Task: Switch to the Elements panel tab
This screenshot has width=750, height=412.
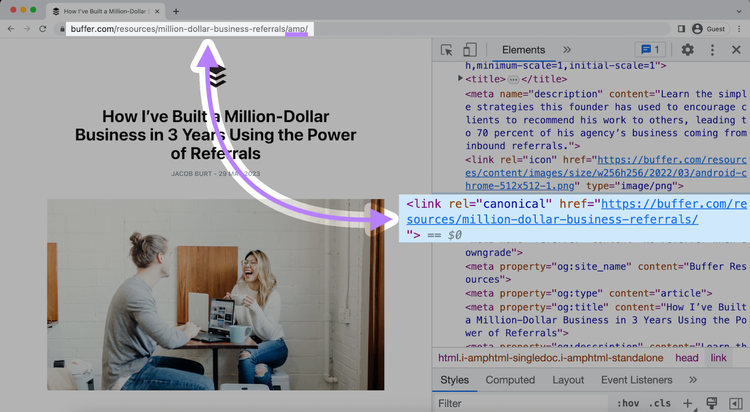Action: tap(523, 50)
